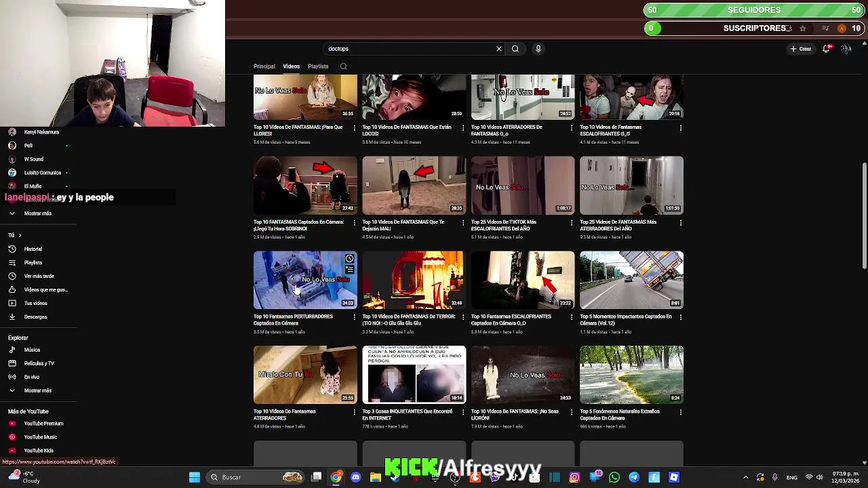Open options for ¡Llegó Tu Hora SOBRINO! video

tap(354, 222)
